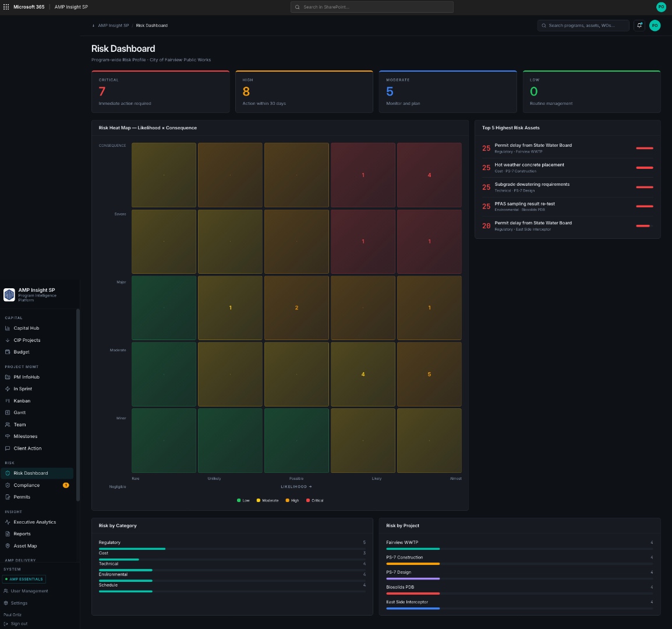Screen dimensions: 672x629
Task: Select 'Subgrade dewatering requirements' risk row
Action: 567,187
